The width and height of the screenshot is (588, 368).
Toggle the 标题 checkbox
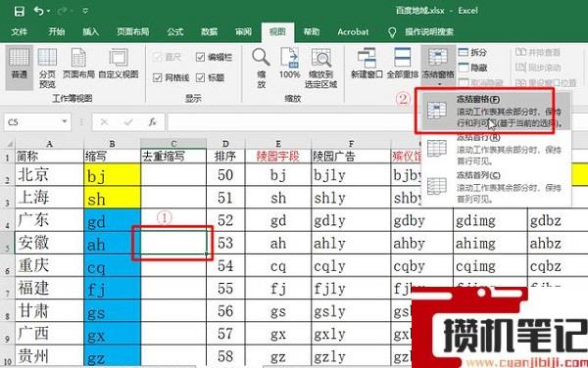coord(200,77)
